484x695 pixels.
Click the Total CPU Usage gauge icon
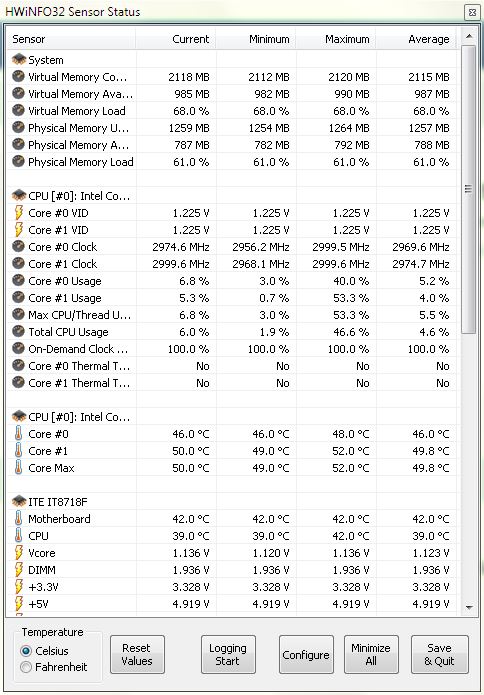18,332
